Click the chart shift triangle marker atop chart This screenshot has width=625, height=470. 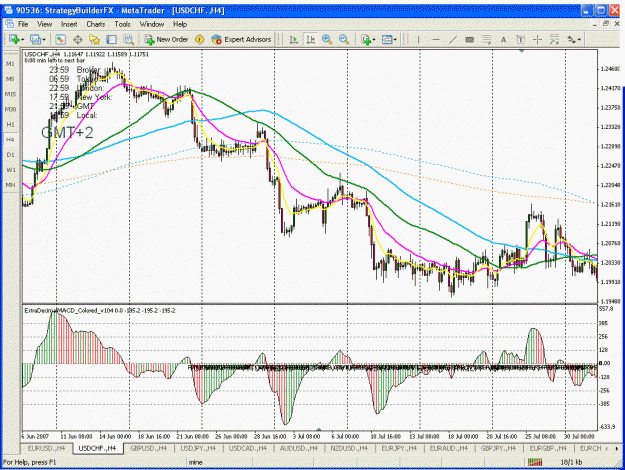[521, 51]
